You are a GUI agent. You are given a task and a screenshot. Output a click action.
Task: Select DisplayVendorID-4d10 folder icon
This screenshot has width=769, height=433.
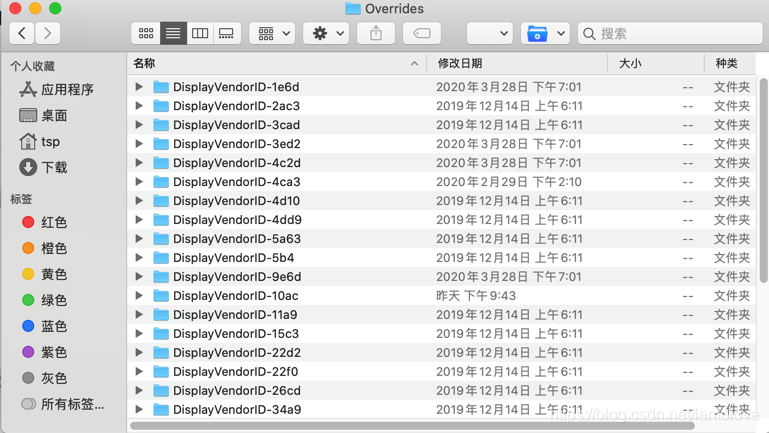[x=161, y=201]
